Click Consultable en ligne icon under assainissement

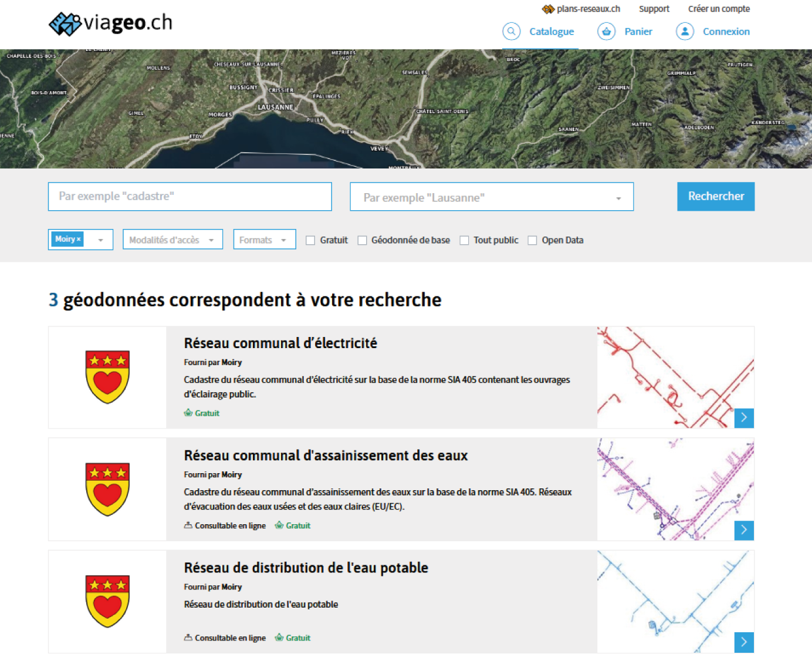point(188,525)
